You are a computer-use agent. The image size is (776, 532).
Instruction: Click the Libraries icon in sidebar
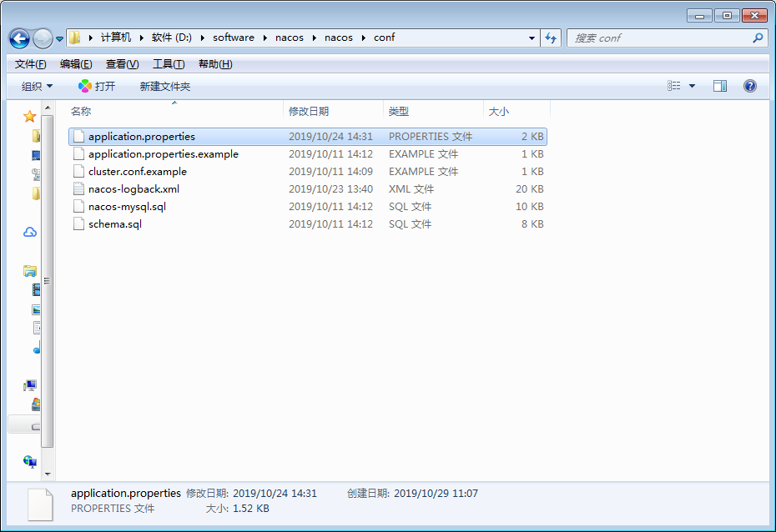[30, 271]
